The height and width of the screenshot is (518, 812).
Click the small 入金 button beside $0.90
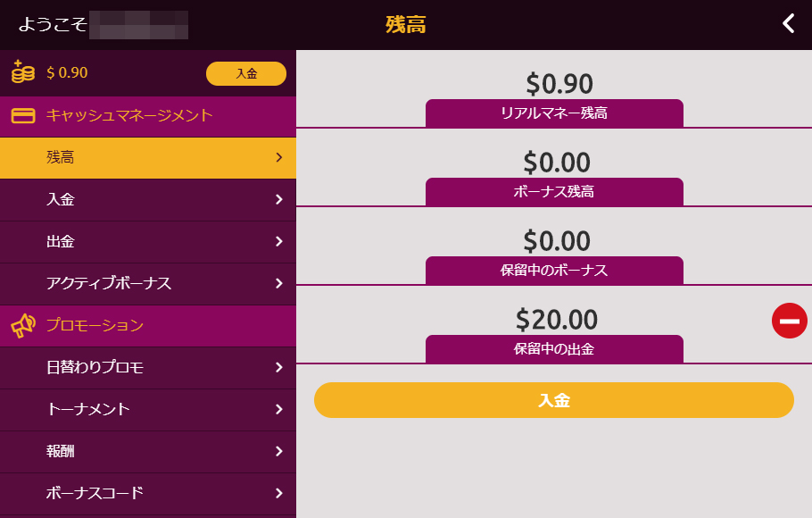246,73
